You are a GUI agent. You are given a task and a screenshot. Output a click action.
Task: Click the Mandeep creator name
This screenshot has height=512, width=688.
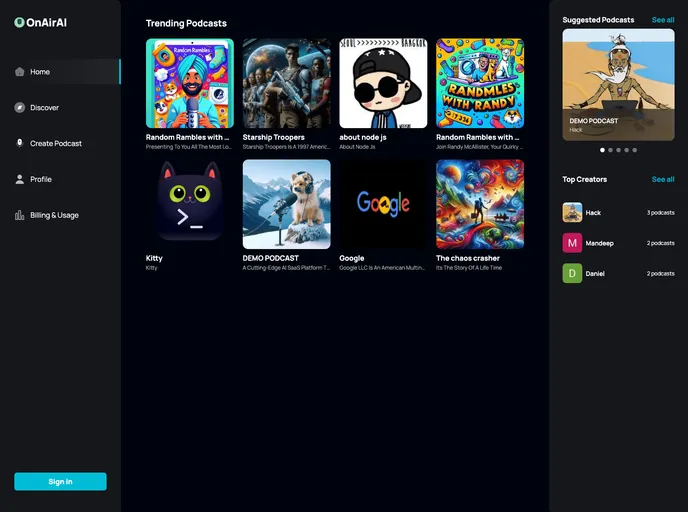pyautogui.click(x=599, y=243)
